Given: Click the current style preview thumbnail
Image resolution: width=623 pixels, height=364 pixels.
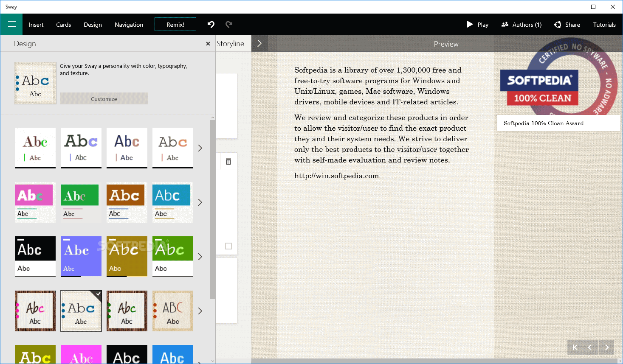Looking at the screenshot, I should pyautogui.click(x=35, y=83).
